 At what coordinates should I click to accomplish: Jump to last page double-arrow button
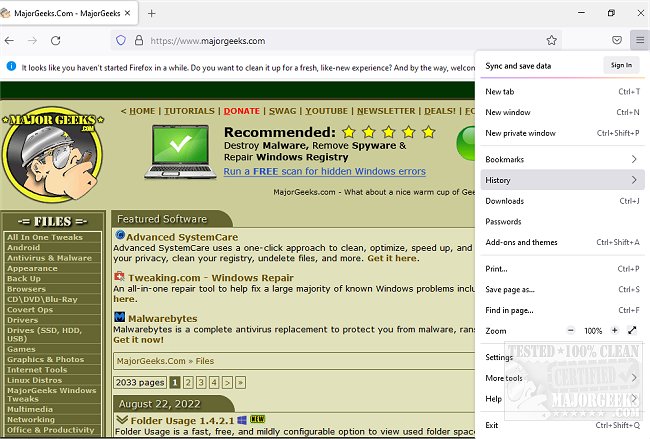click(240, 382)
